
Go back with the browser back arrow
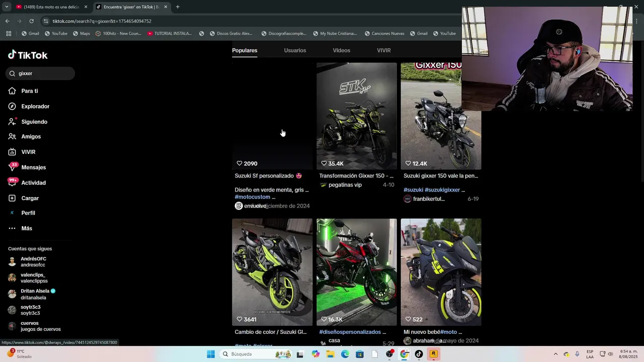7,21
